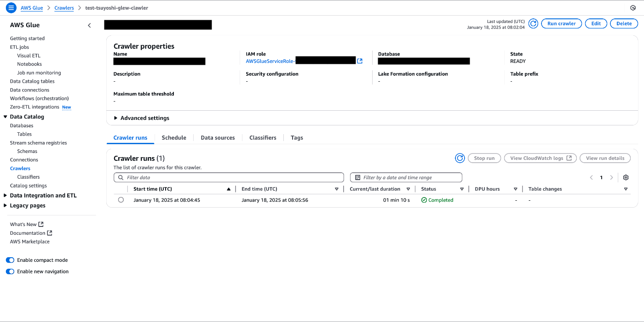
Task: Select the January 18 crawler run radio
Action: point(121,200)
